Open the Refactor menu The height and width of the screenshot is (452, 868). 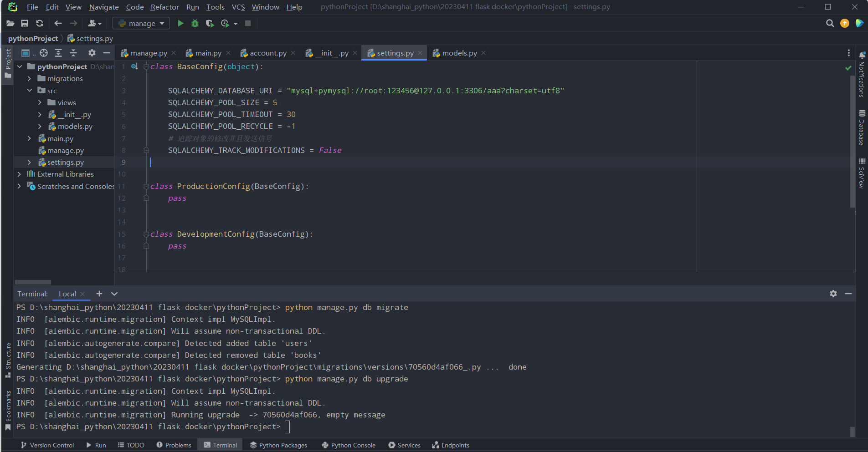pos(164,7)
